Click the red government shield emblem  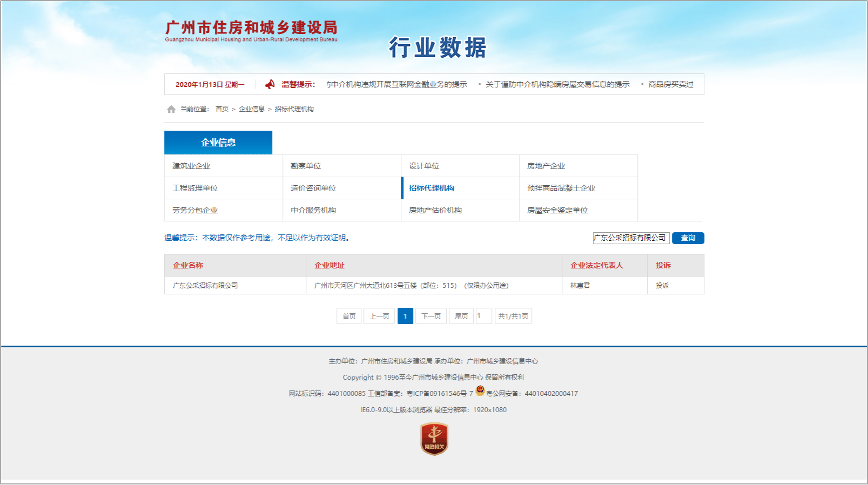coord(434,439)
